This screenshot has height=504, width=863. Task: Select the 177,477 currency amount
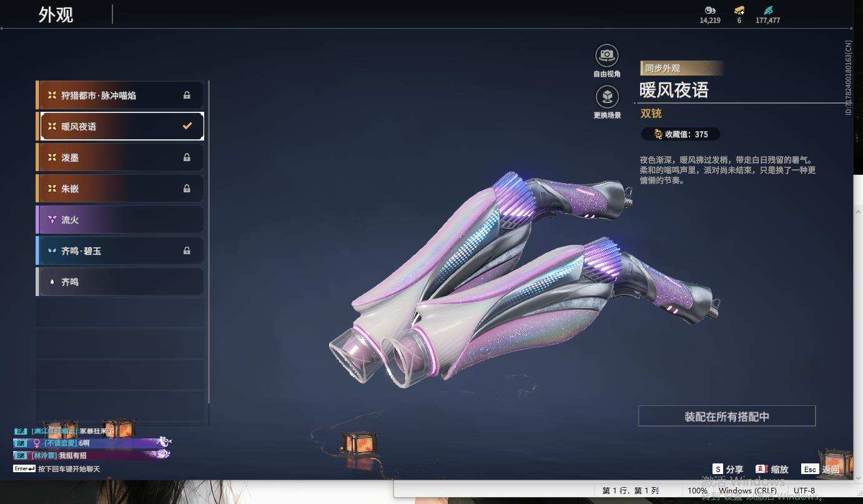tap(767, 21)
